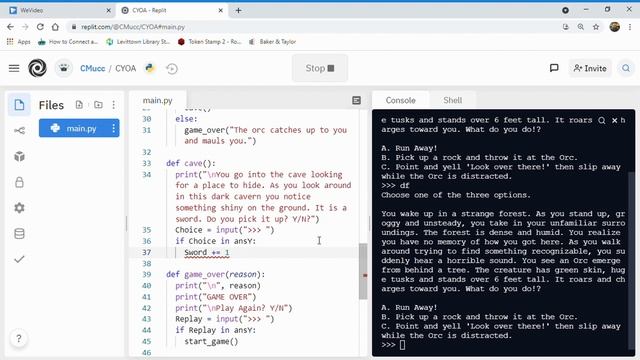Viewport: 640px width, 360px height.
Task: Open the CMucc profile link
Action: click(93, 68)
